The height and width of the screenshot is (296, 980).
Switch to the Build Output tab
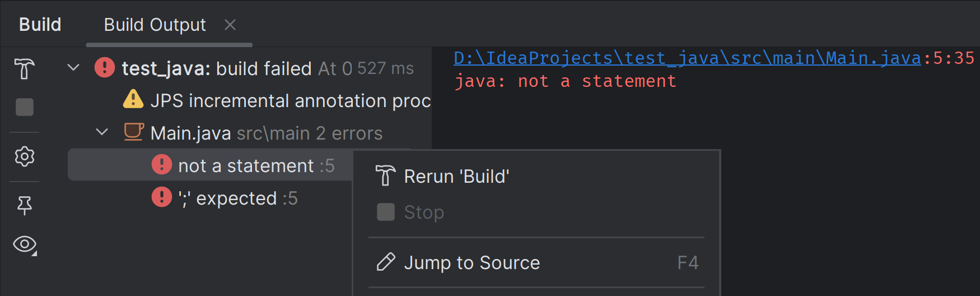155,25
